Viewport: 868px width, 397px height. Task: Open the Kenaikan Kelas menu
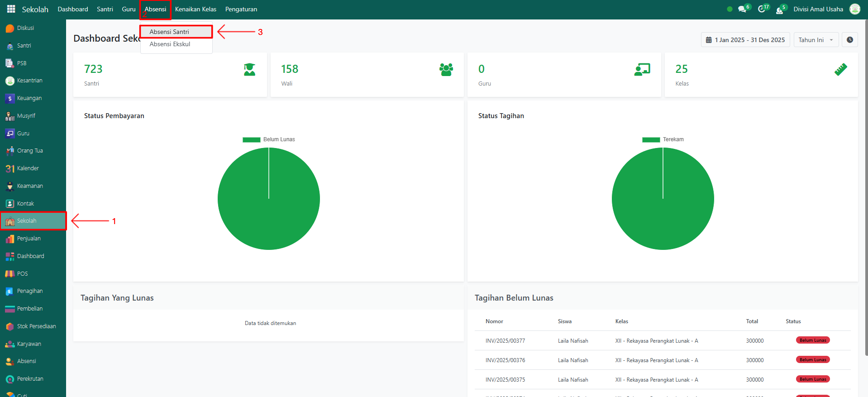coord(196,9)
